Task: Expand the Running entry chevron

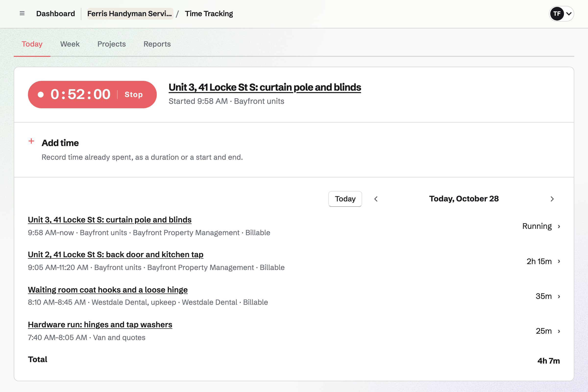Action: 559,226
